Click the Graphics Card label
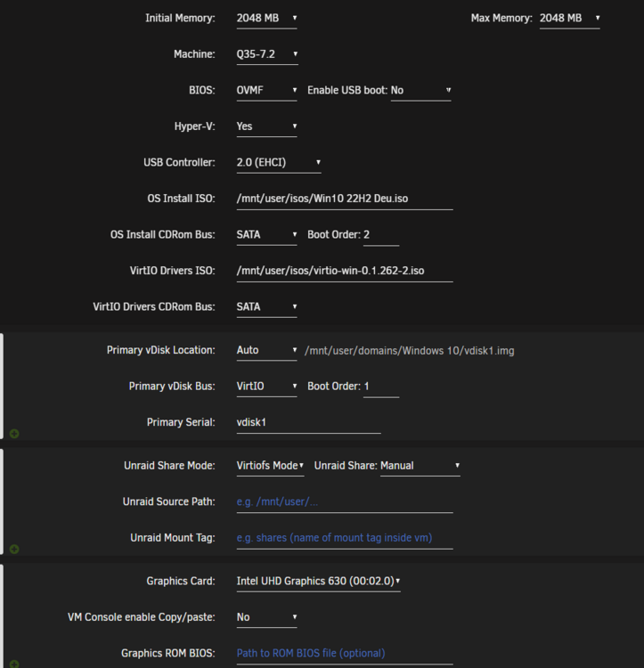 (x=181, y=581)
